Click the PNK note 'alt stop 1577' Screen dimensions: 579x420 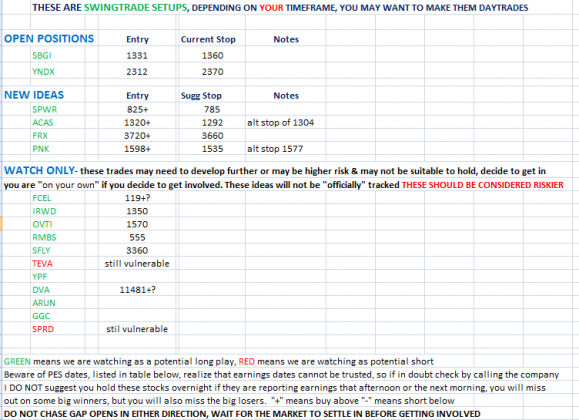[275, 149]
